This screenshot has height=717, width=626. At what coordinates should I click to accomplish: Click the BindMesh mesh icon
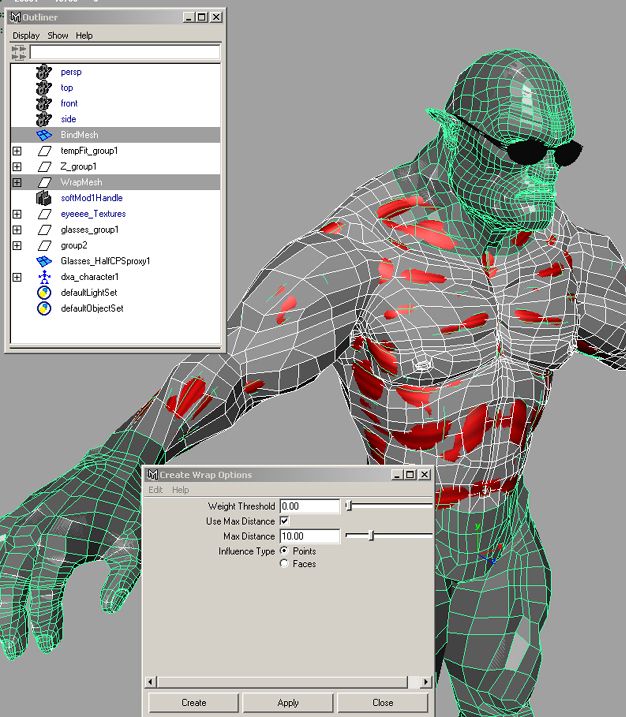[43, 135]
